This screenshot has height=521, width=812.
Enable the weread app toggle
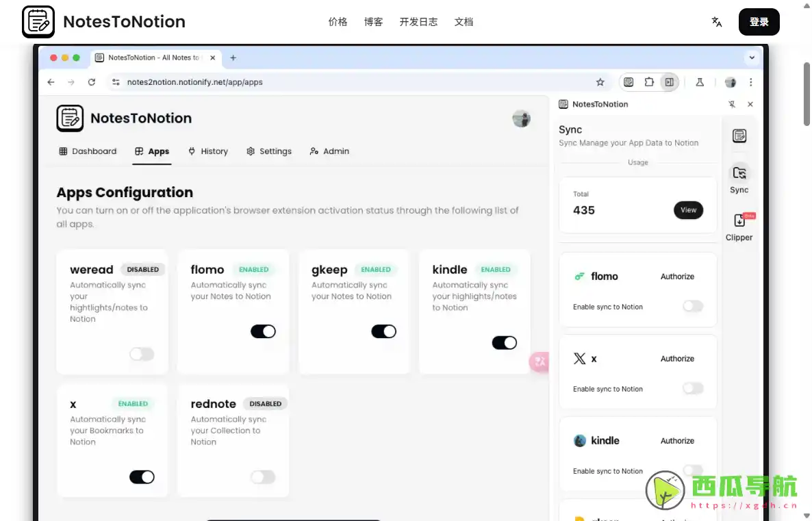[x=142, y=354]
